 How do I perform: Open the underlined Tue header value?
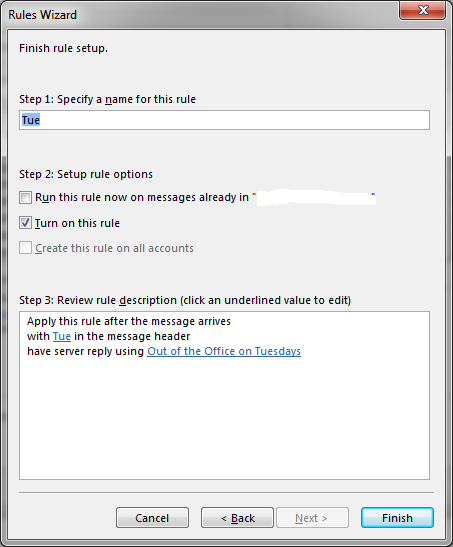(62, 336)
